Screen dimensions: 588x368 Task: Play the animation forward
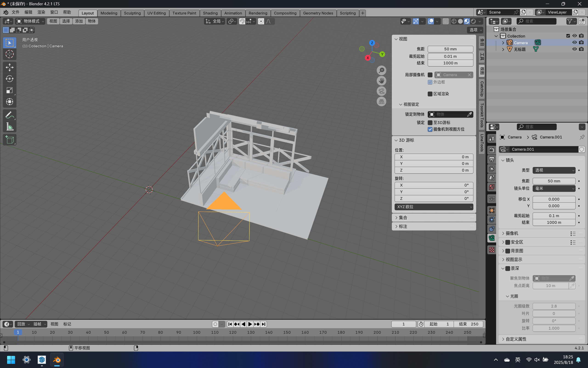[x=250, y=324]
